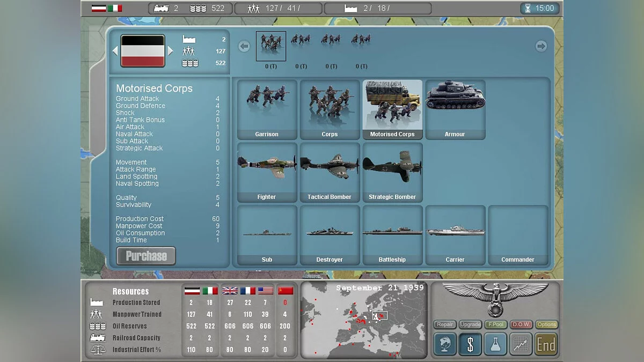Click the Railroad Capacity locomotive icon
This screenshot has width=644, height=362.
point(97,338)
